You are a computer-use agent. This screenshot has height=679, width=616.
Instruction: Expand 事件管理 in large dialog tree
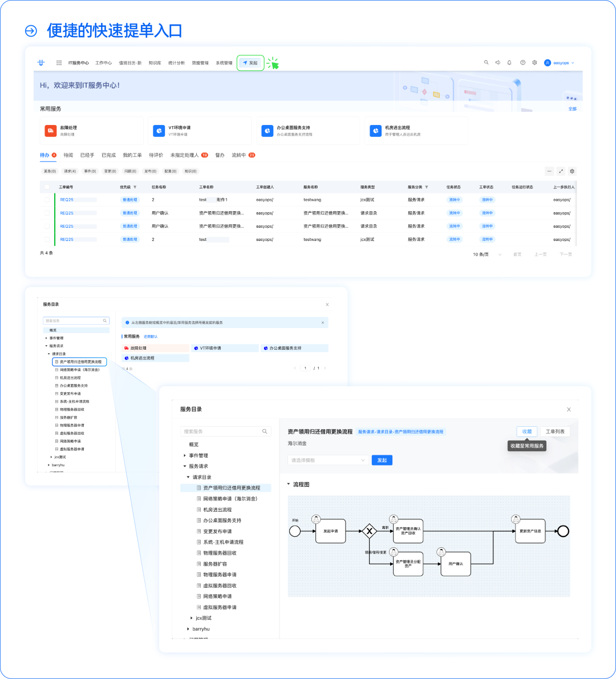click(185, 455)
